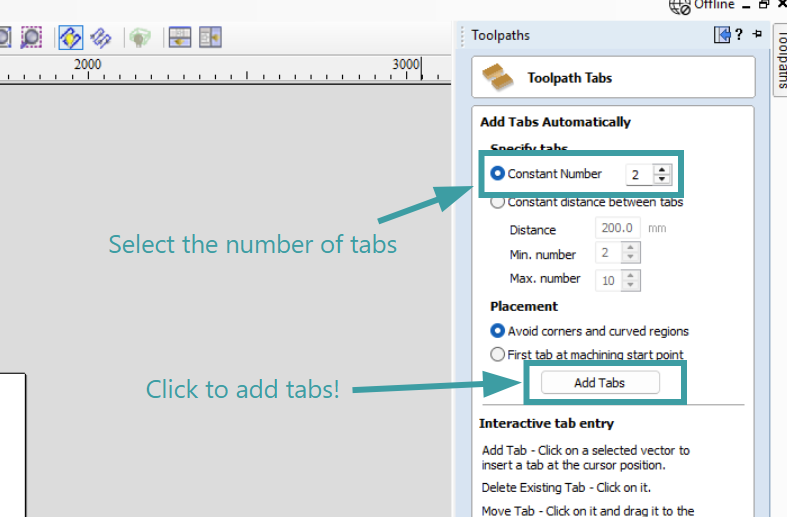The width and height of the screenshot is (787, 517).
Task: Open help with the question mark icon
Action: point(739,35)
